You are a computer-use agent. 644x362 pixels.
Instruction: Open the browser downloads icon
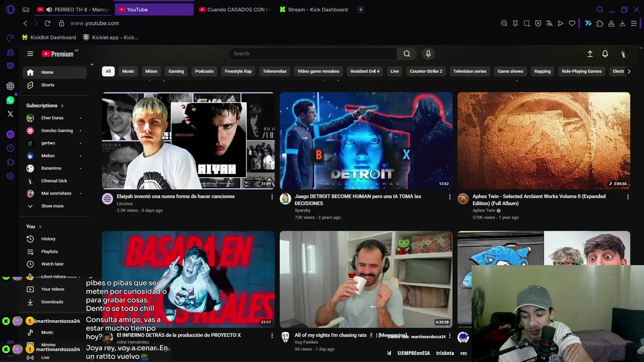pos(622,23)
